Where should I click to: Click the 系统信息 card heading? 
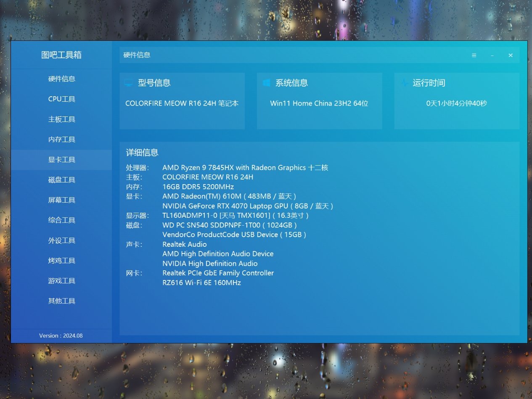(x=291, y=83)
